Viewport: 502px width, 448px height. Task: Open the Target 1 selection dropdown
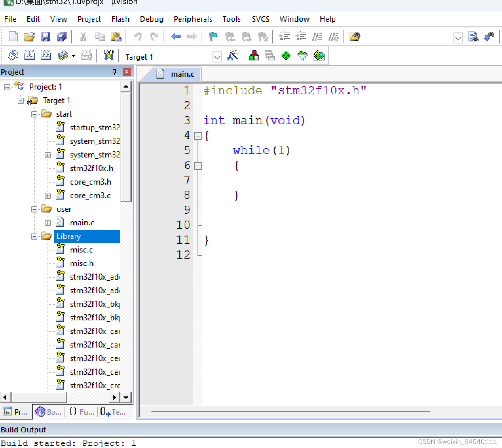(217, 57)
